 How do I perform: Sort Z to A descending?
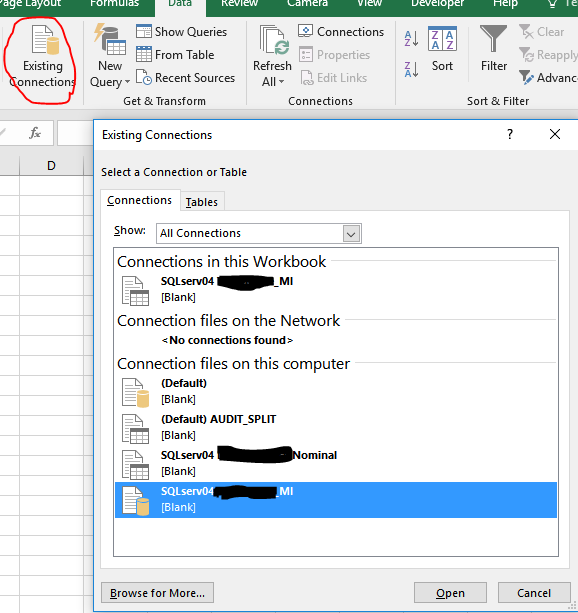411,69
